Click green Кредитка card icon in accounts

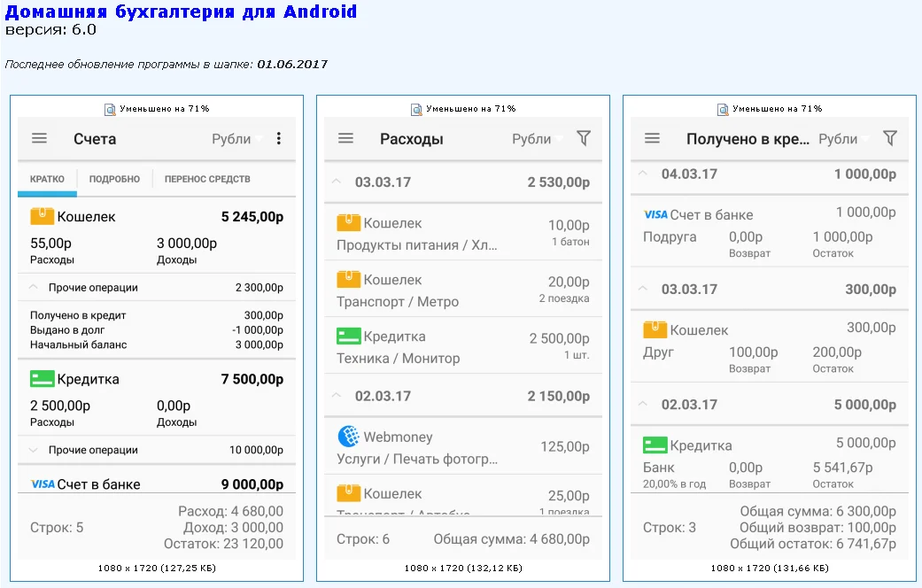pos(42,379)
